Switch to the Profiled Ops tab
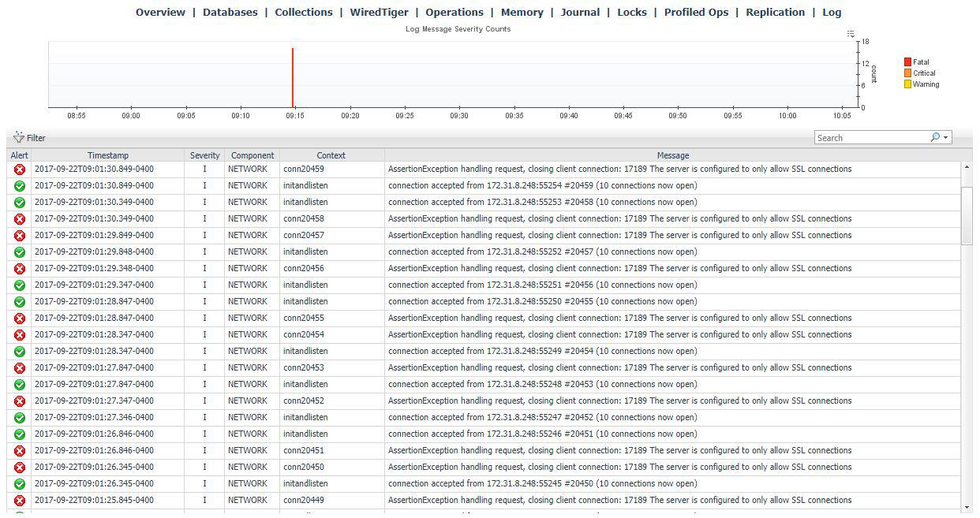The width and height of the screenshot is (980, 518). 696,13
